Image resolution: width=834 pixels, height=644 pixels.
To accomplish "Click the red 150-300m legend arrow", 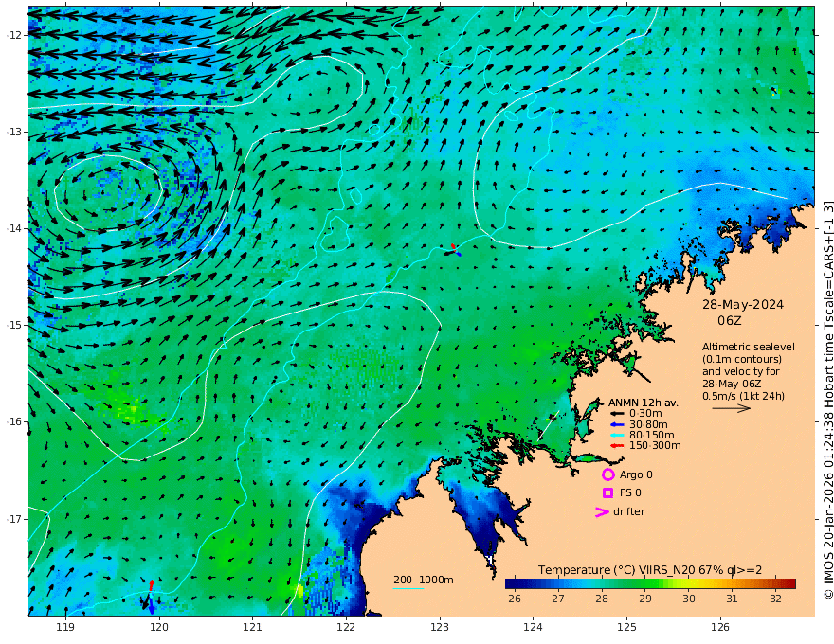I will (616, 446).
